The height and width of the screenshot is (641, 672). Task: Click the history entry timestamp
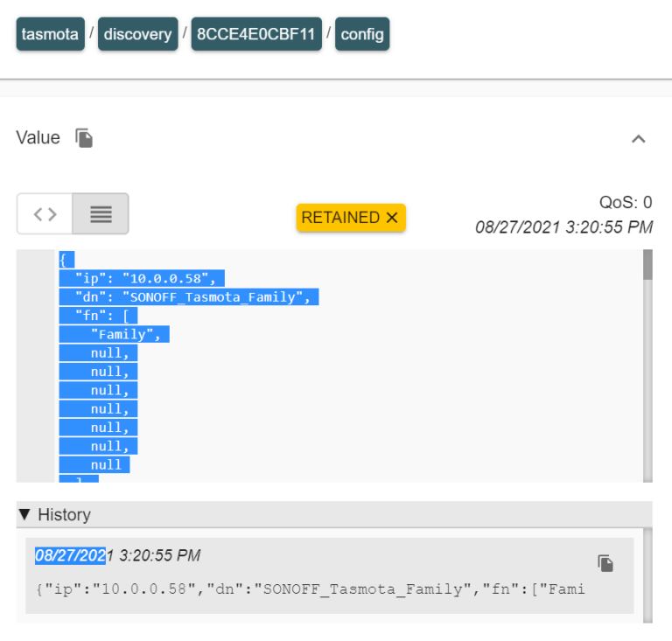click(118, 555)
